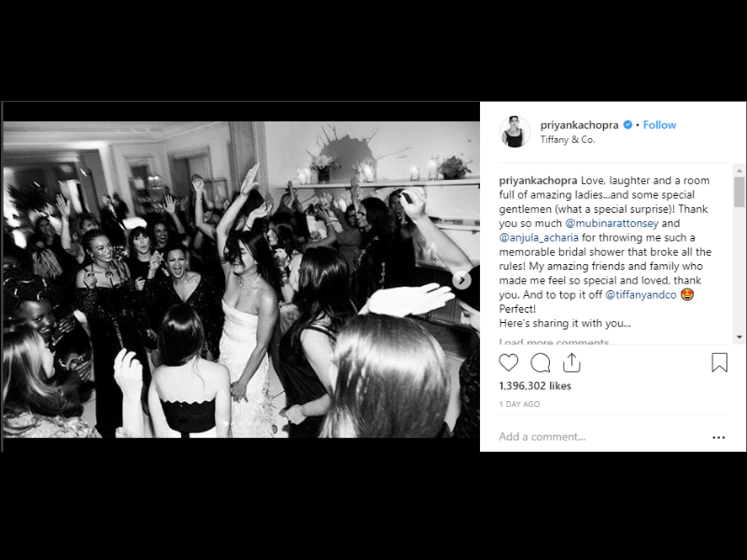Image resolution: width=747 pixels, height=560 pixels.
Task: Open the priyankachopra username in header
Action: [579, 125]
